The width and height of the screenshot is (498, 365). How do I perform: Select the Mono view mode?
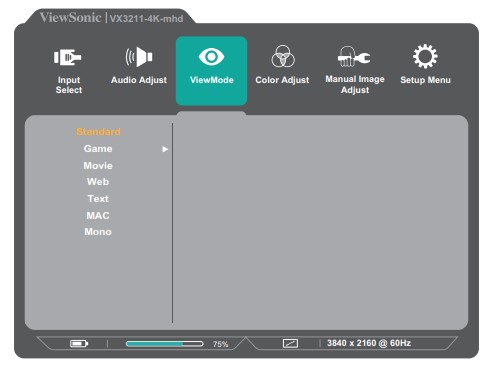pos(98,232)
